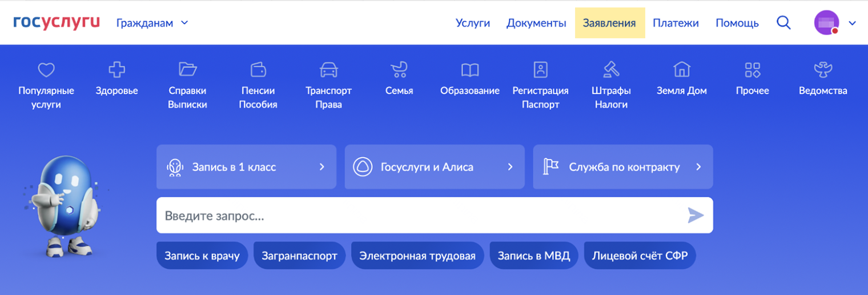Open the Пенсии Пособия wallet icon
Image resolution: width=868 pixels, height=295 pixels.
[258, 70]
